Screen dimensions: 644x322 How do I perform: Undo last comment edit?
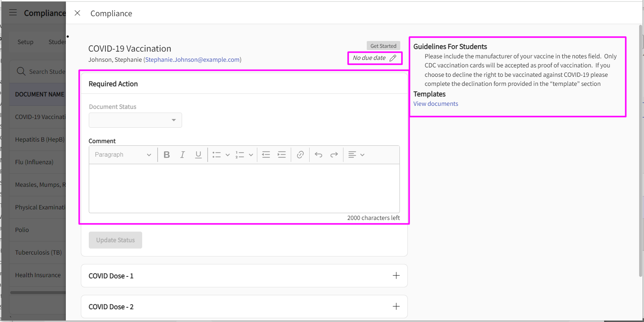click(319, 155)
